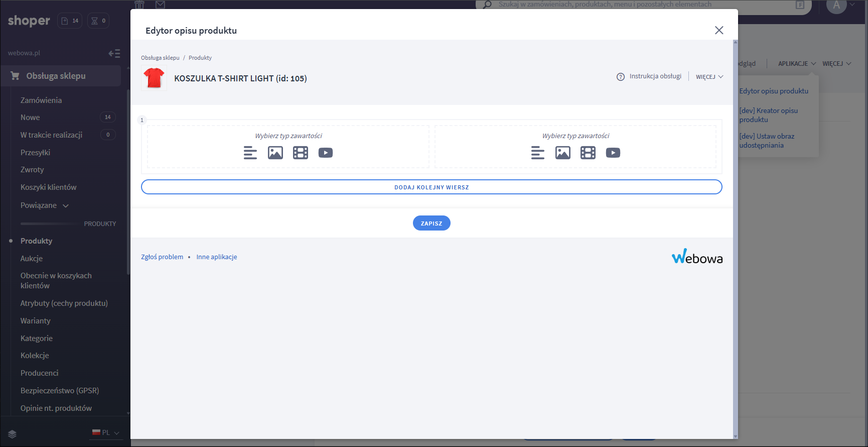This screenshot has width=868, height=447.
Task: Select text content type in left column
Action: (x=250, y=153)
